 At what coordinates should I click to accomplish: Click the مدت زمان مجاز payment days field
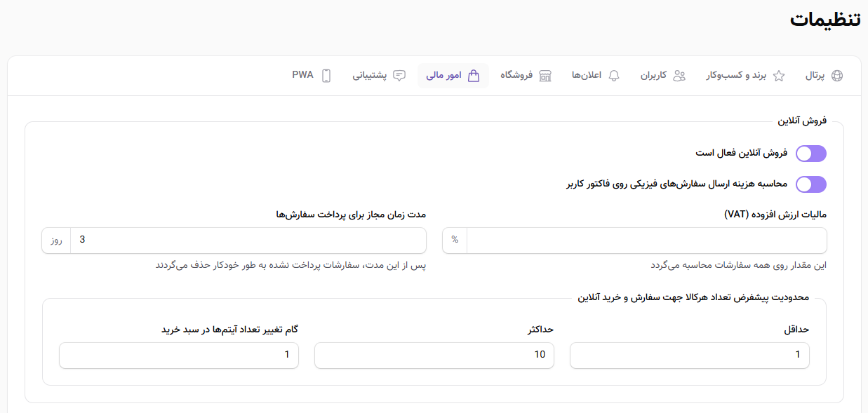(x=248, y=240)
